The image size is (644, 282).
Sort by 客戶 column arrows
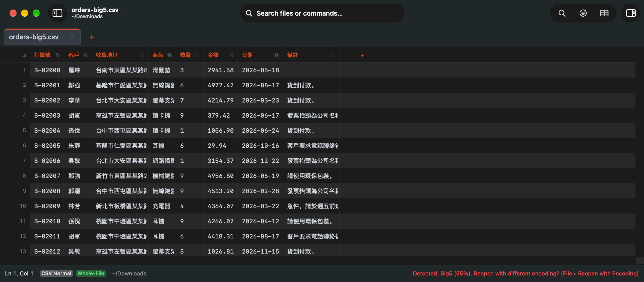coord(85,55)
